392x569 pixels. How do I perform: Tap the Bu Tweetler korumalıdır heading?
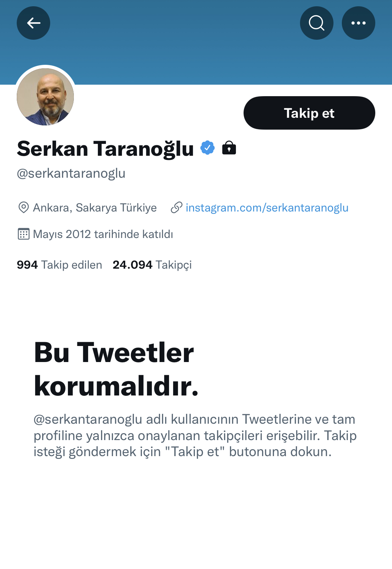pyautogui.click(x=116, y=369)
